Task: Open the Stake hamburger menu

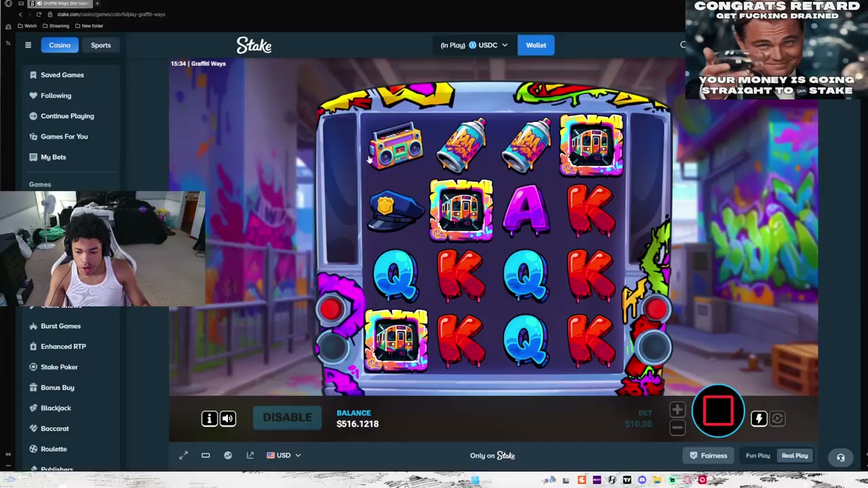Action: 28,45
